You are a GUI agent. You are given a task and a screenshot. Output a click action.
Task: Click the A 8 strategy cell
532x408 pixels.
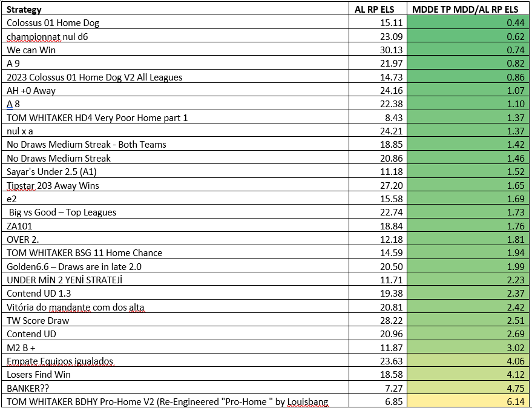click(x=175, y=104)
